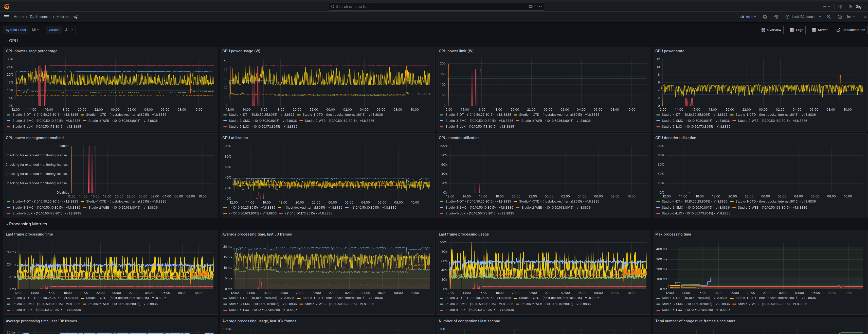
Task: Click the save dashboard icon
Action: (x=765, y=16)
